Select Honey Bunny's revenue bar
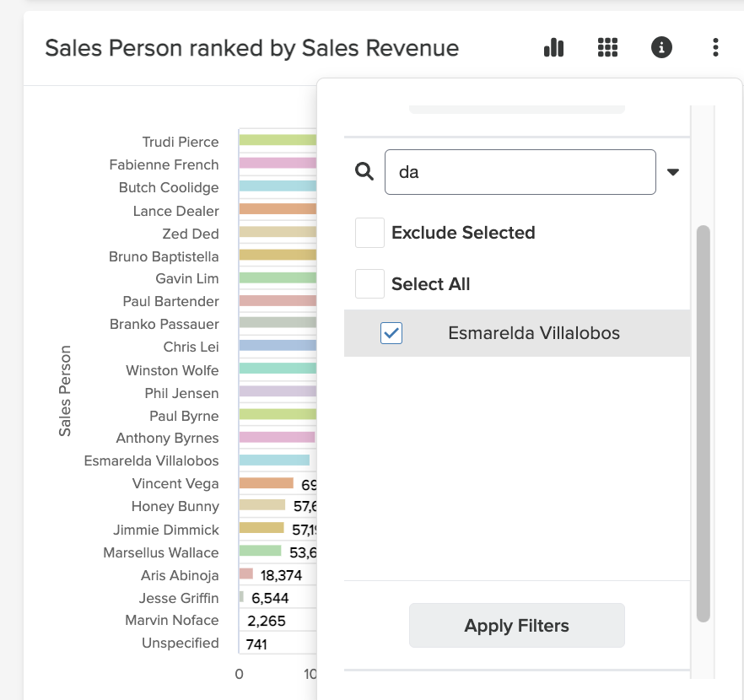The width and height of the screenshot is (744, 700). (261, 506)
